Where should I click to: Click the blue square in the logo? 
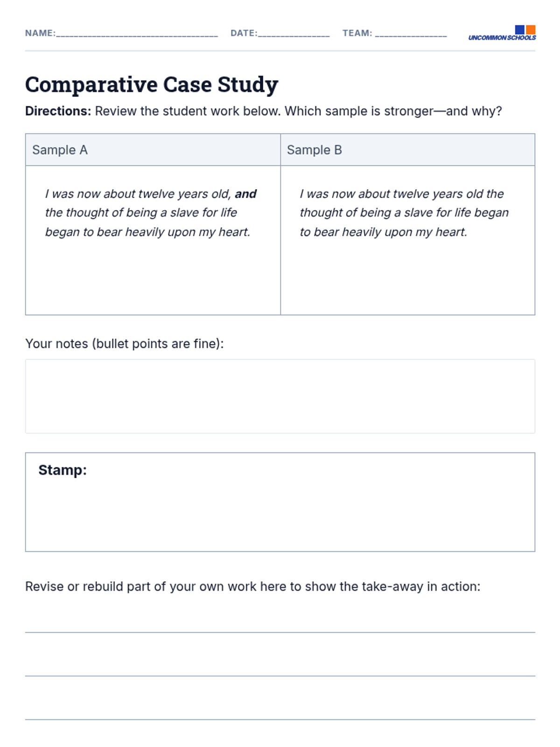point(519,29)
